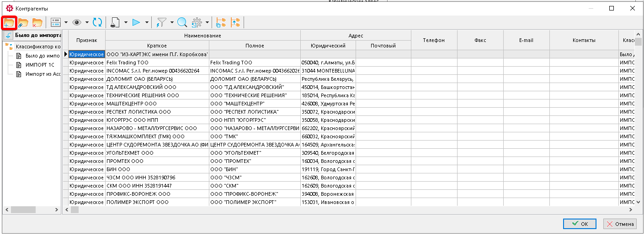
Task: Select the МАШТЕХЦЕНТР ООО short name cell
Action: click(x=157, y=104)
